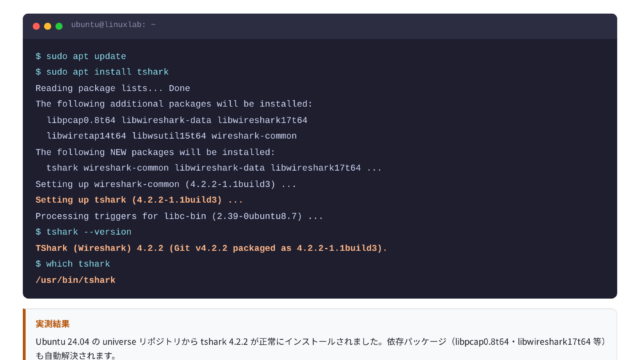This screenshot has height=360, width=640.
Task: Click the green maximize dot in terminal header
Action: coord(59,26)
